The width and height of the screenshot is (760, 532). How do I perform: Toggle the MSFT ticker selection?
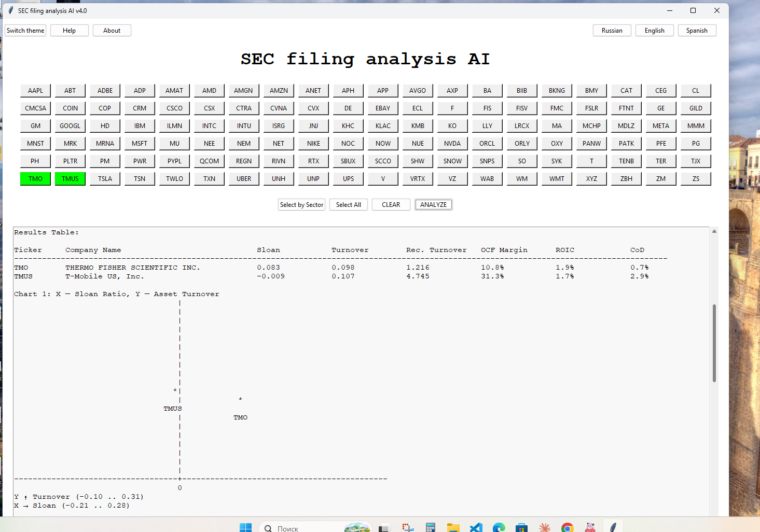(140, 144)
